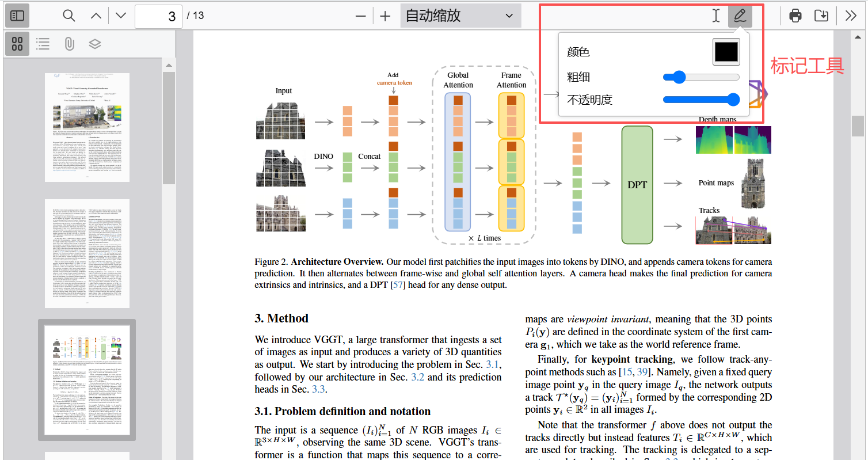Follow the Sec. 3.1 link
The height and width of the screenshot is (460, 868).
click(x=493, y=364)
